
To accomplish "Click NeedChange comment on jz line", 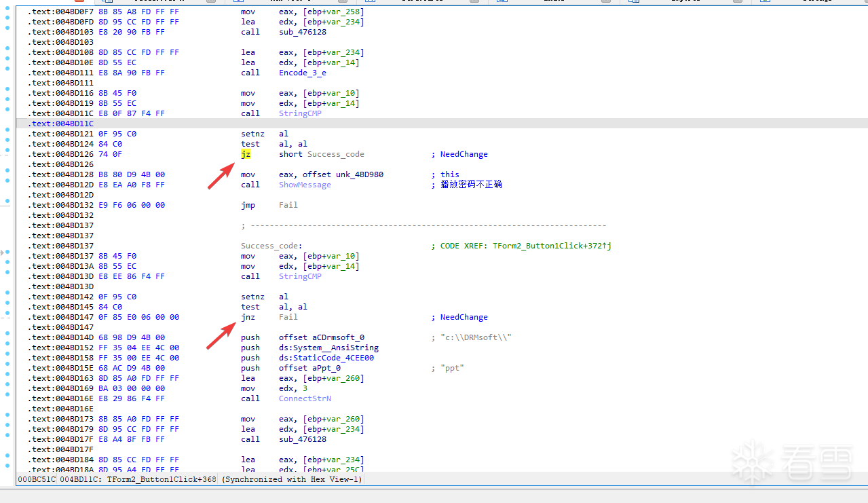I will 464,154.
